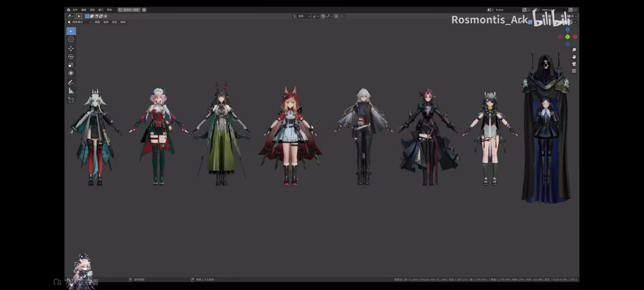Select the green dress character model
The height and width of the screenshot is (290, 644).
221,133
